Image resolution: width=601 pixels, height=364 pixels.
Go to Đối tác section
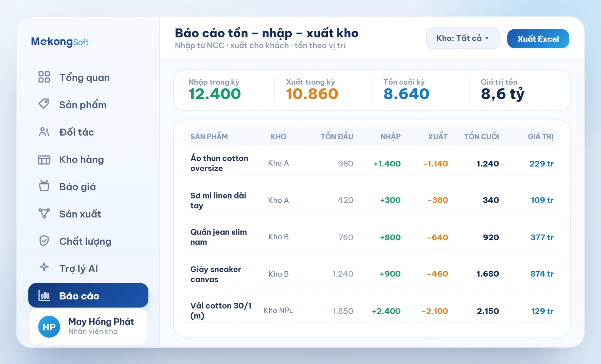tap(88, 132)
